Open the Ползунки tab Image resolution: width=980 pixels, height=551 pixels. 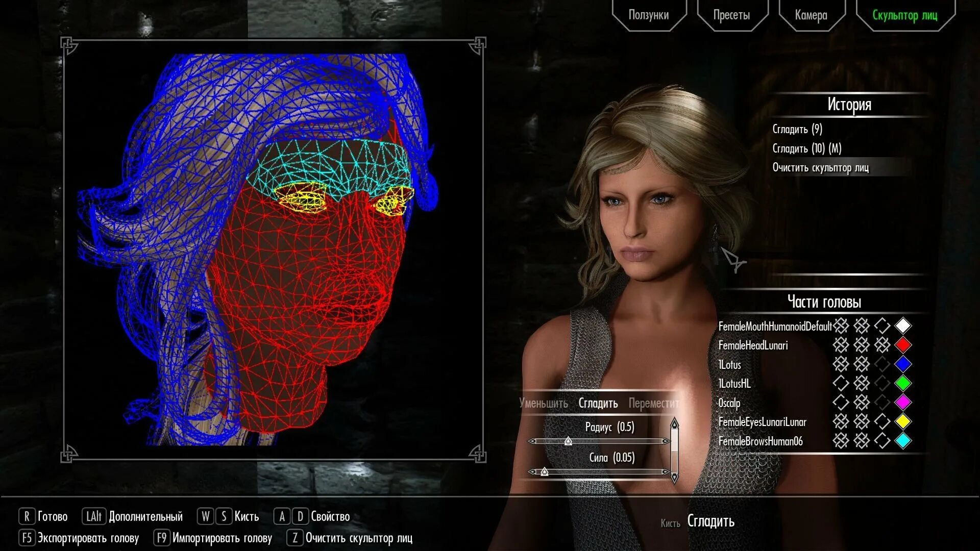648,15
